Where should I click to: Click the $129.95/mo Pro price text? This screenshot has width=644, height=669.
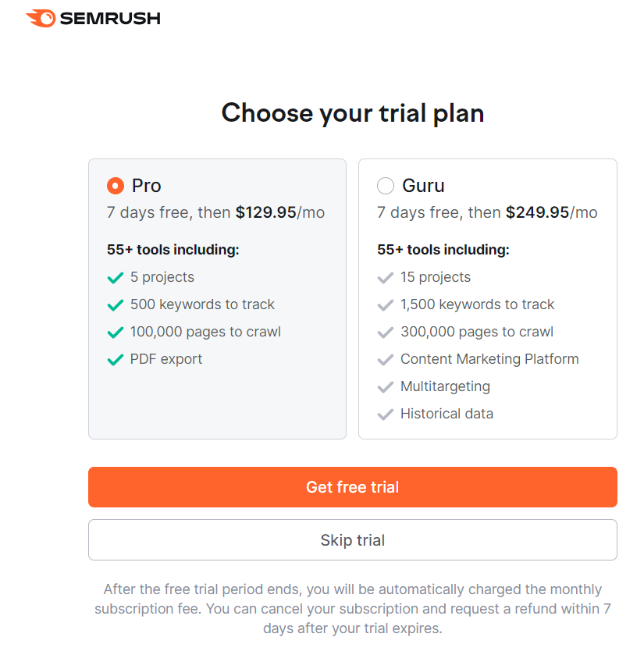[280, 212]
